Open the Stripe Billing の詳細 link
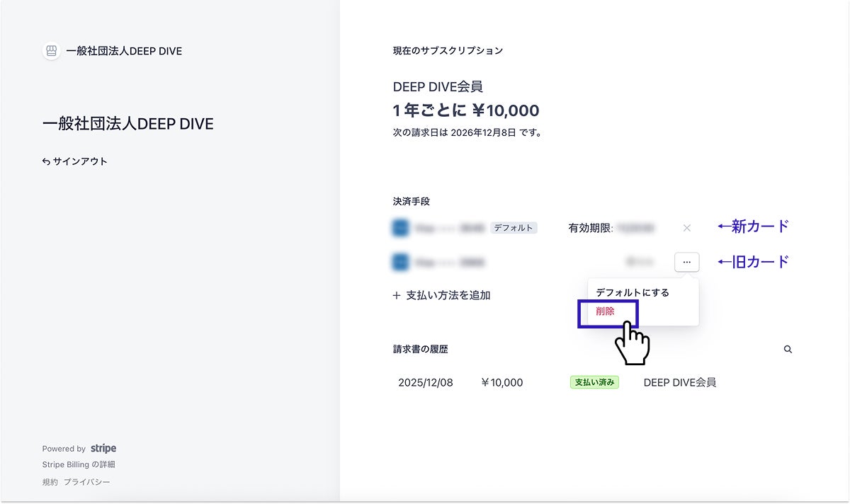Screen dimensions: 850x504 (x=79, y=464)
